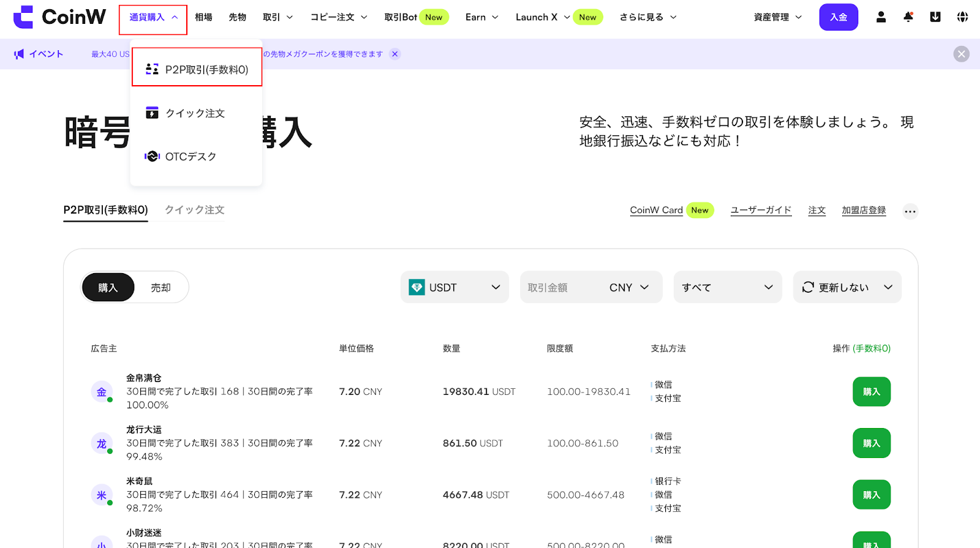980x548 pixels.
Task: Click the 小财迷迷 advertiser name
Action: coord(144,533)
